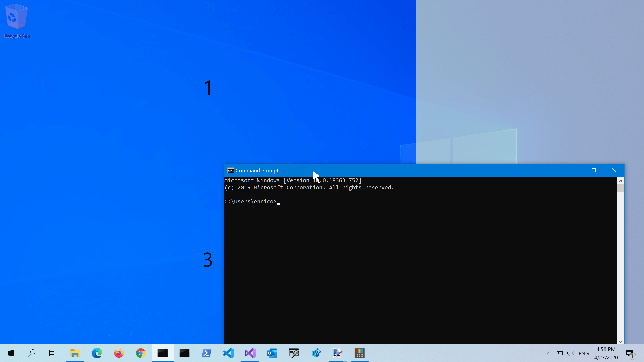Open Visual Studio IDE
Image resolution: width=644 pixels, height=362 pixels.
click(x=250, y=353)
